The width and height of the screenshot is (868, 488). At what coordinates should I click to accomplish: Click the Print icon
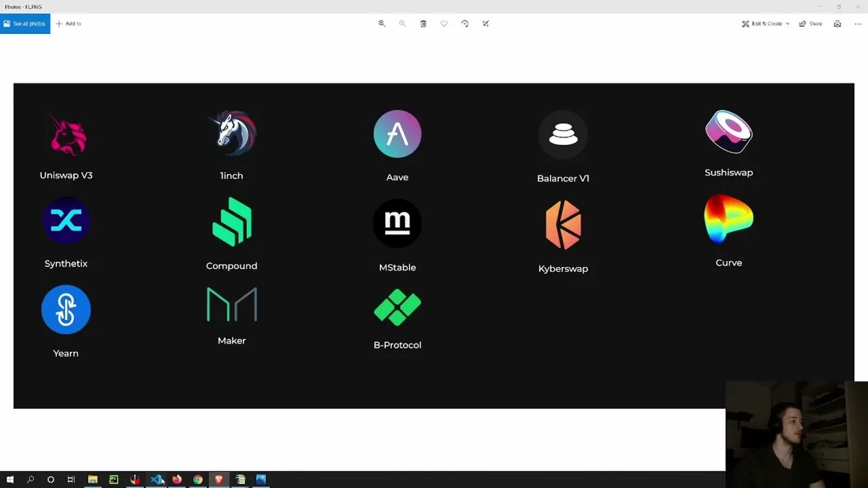(x=837, y=24)
